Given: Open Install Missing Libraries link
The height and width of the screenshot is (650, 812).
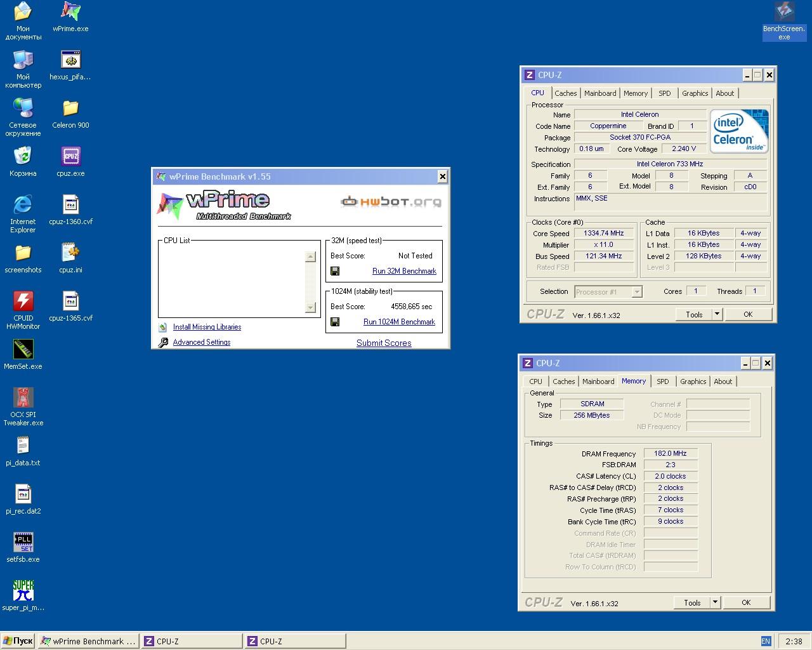Looking at the screenshot, I should [x=207, y=327].
